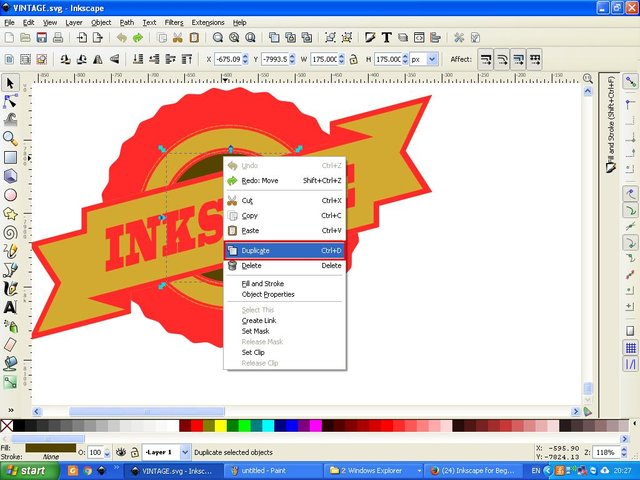
Task: Click the Fill color indicator in status bar
Action: tap(51, 448)
